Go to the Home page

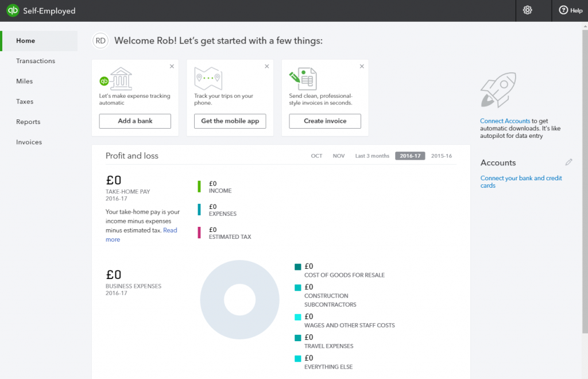click(x=40, y=41)
